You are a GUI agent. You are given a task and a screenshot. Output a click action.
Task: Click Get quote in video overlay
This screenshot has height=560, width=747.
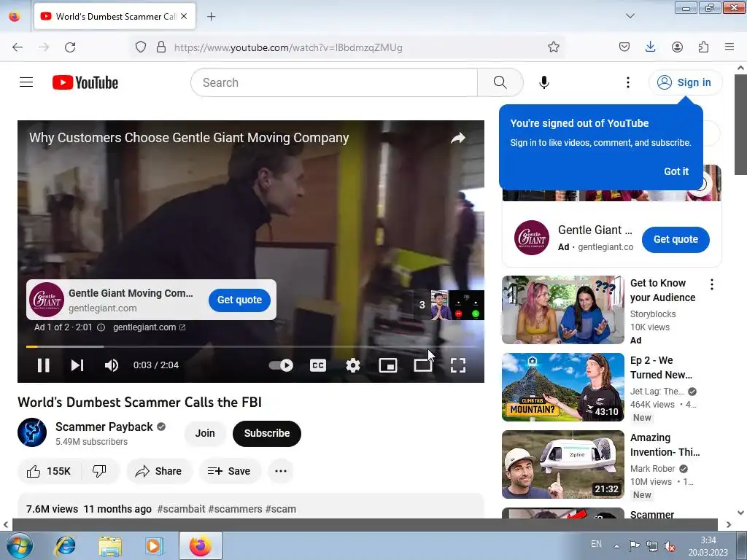(x=239, y=300)
